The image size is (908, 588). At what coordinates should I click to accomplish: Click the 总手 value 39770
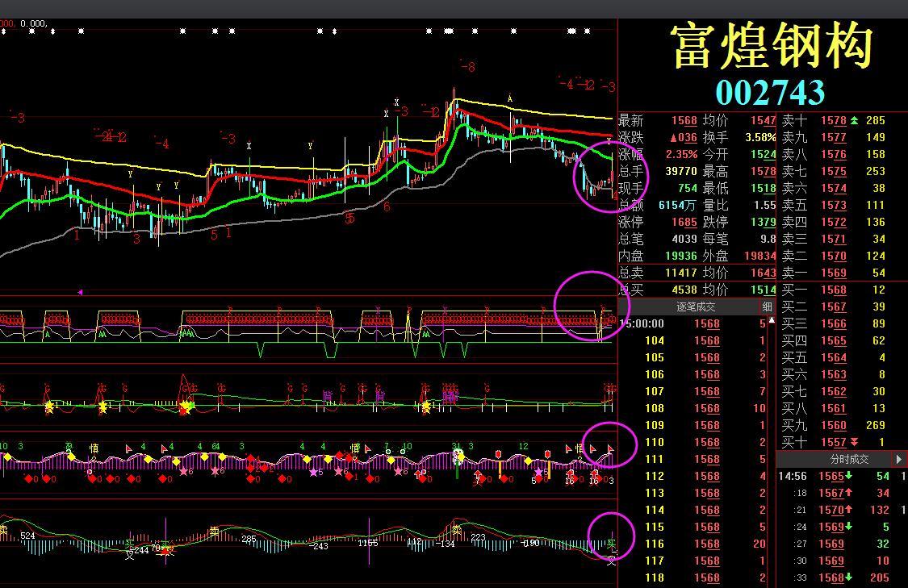point(681,171)
